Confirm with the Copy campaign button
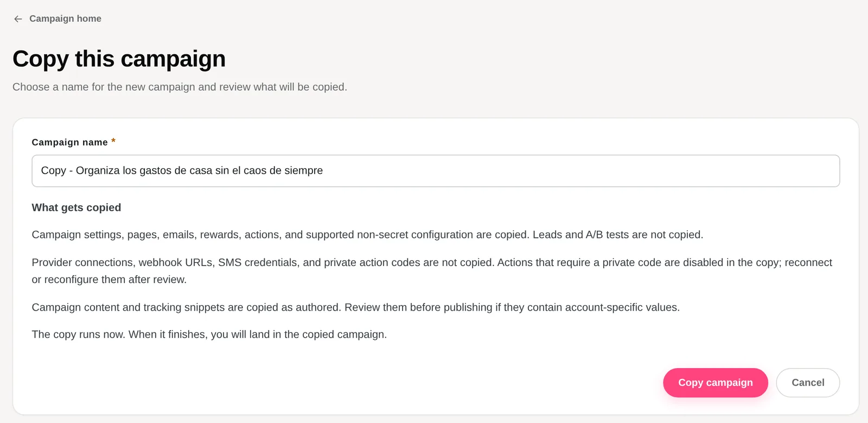868x423 pixels. [x=716, y=383]
